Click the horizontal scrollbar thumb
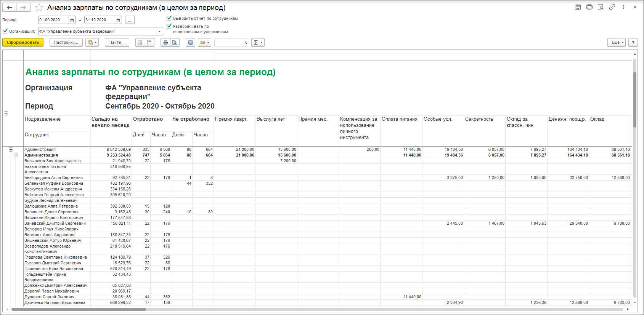The width and height of the screenshot is (644, 315). (79, 309)
